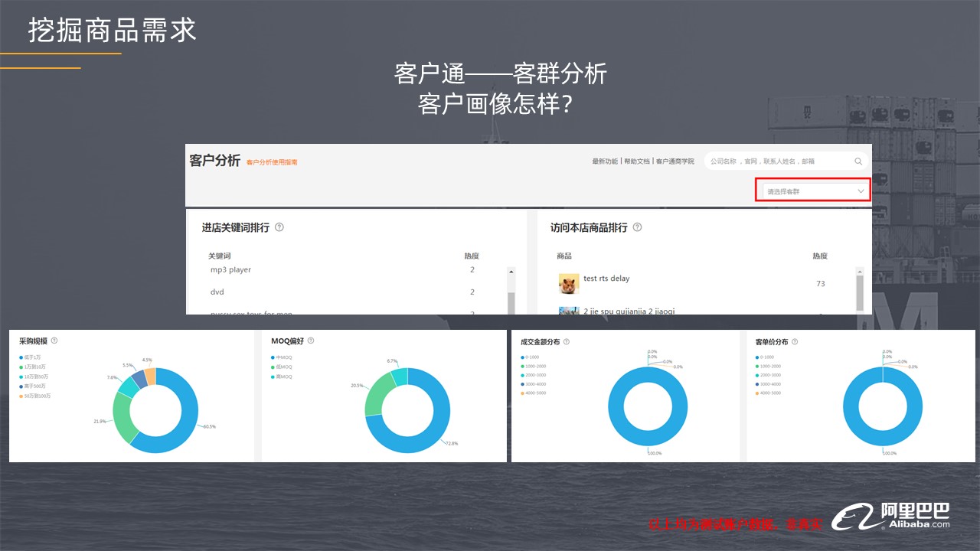Click 热度 header in keyword table
This screenshot has width=980, height=551.
pos(472,256)
